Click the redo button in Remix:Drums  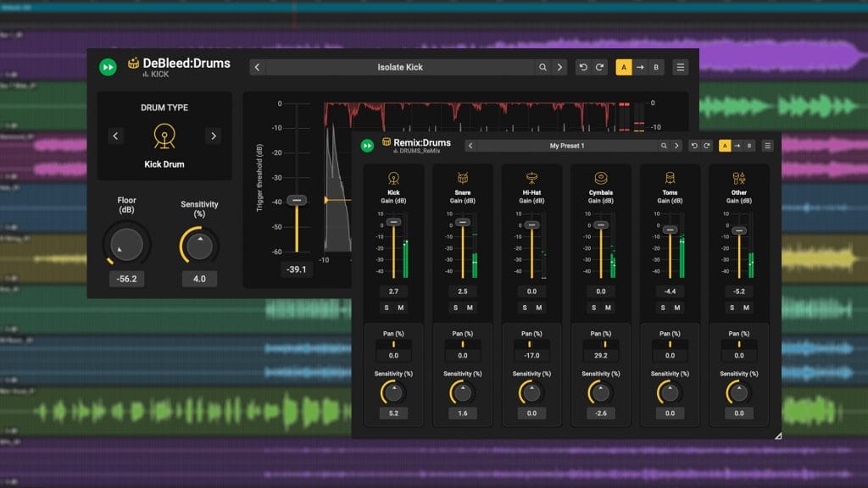click(x=705, y=145)
